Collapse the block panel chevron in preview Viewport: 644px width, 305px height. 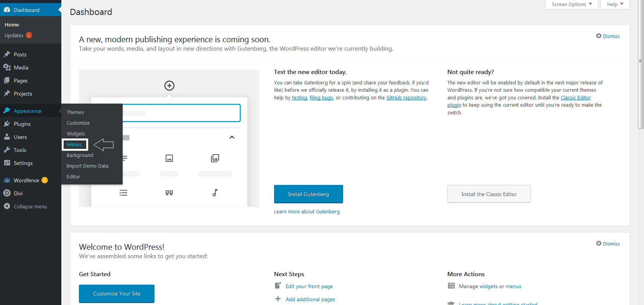point(232,137)
